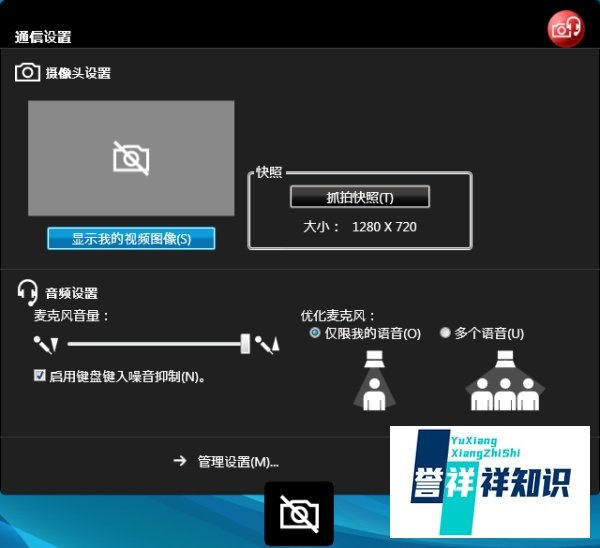Click the disabled camera icon in video preview
600x548 pixels.
pyautogui.click(x=131, y=158)
